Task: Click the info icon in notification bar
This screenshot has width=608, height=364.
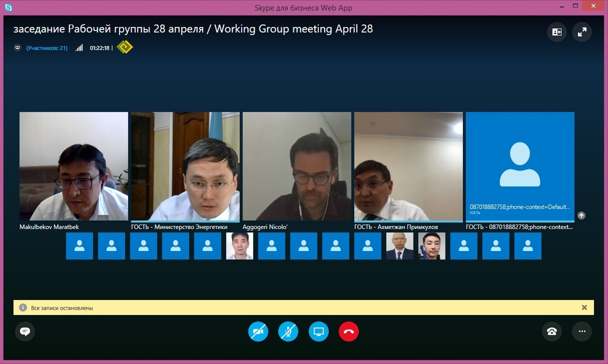Action: 23,308
